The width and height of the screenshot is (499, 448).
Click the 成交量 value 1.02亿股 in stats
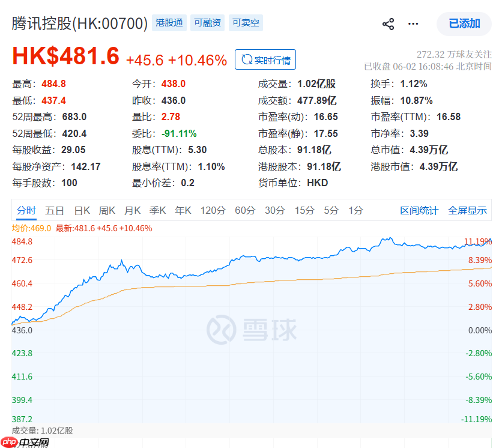tap(316, 84)
